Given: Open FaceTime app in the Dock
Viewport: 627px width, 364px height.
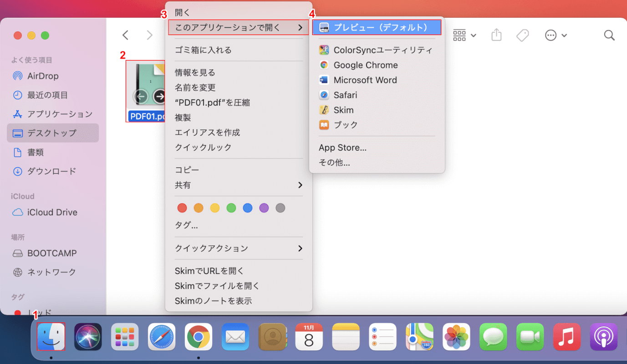Looking at the screenshot, I should pyautogui.click(x=530, y=337).
